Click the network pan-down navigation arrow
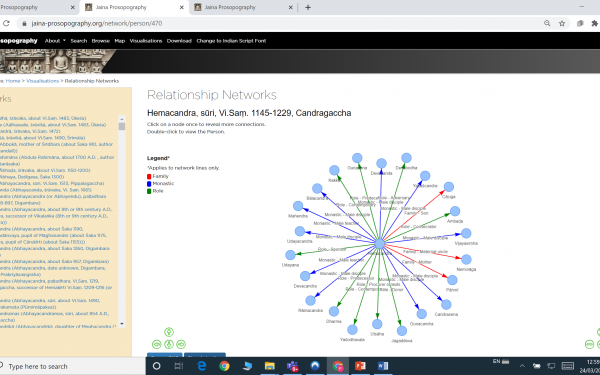The height and width of the screenshot is (375, 600). pyautogui.click(x=169, y=344)
